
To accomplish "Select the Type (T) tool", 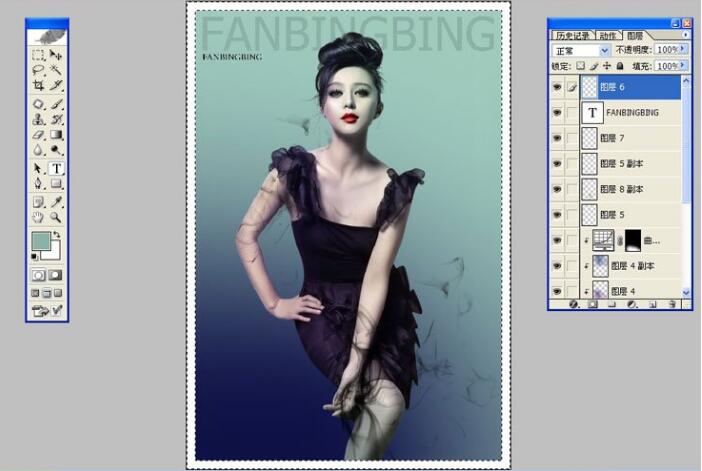I will (x=56, y=168).
